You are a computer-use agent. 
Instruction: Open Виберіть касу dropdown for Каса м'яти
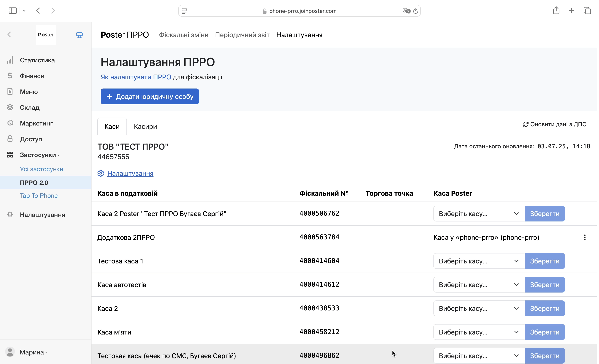click(x=479, y=332)
